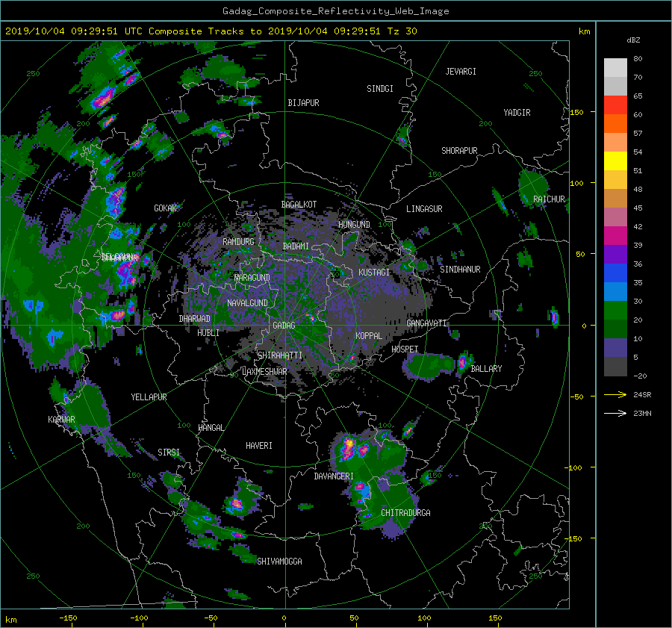This screenshot has width=672, height=628.
Task: Click the LINGASUR city label
Action: coord(424,209)
